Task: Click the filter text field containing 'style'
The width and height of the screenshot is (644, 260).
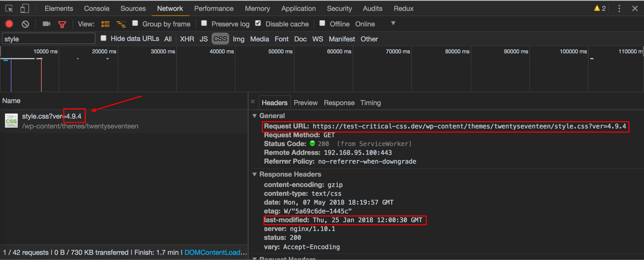Action: click(x=49, y=39)
